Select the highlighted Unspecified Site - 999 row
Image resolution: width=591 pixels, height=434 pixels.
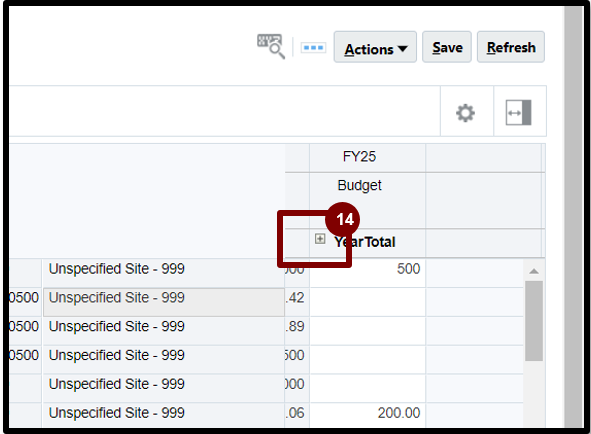(x=164, y=302)
